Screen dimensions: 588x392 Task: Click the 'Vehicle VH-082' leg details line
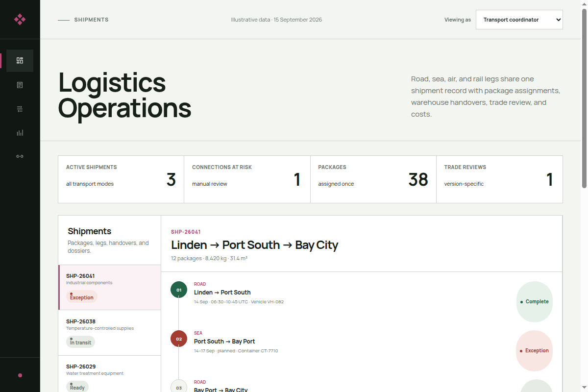(x=239, y=302)
